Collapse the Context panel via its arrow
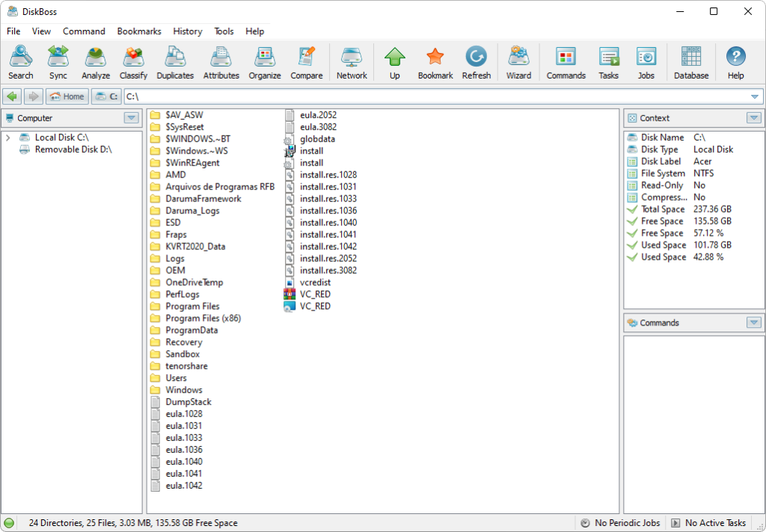Image resolution: width=766 pixels, height=532 pixels. coord(755,117)
